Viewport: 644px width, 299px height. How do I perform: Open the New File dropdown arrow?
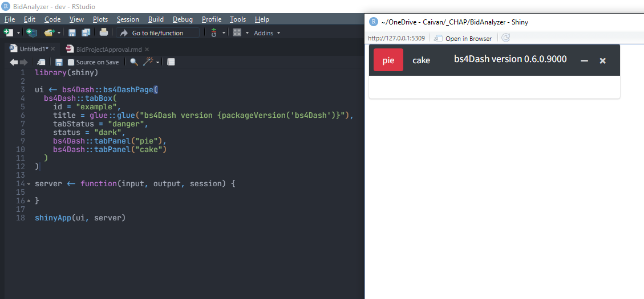pos(18,33)
